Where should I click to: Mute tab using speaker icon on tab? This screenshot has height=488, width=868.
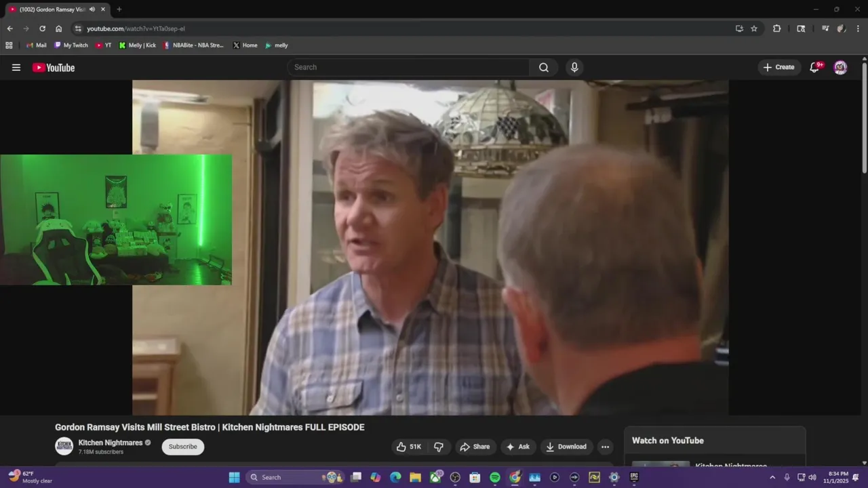(x=92, y=9)
